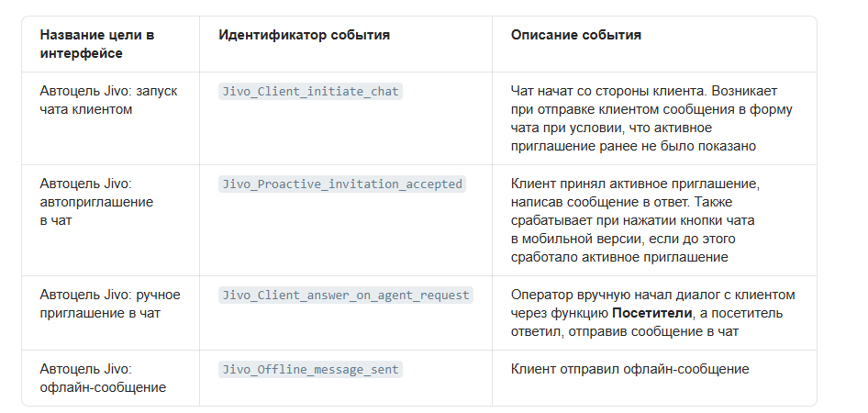Click text 'сработало активное приглашение'
The height and width of the screenshot is (413, 868).
[619, 257]
